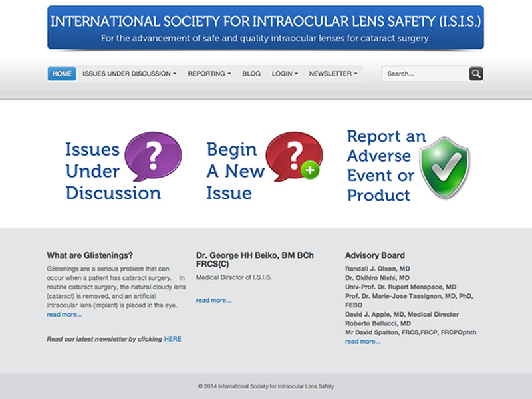This screenshot has width=532, height=399.
Task: Open the newsletter via HERE link
Action: 173,339
